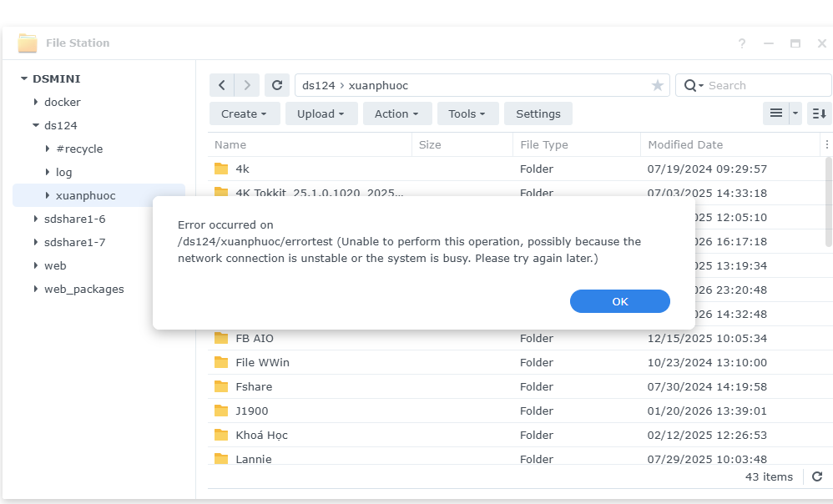
Task: Open the Tools dropdown menu
Action: tap(467, 113)
